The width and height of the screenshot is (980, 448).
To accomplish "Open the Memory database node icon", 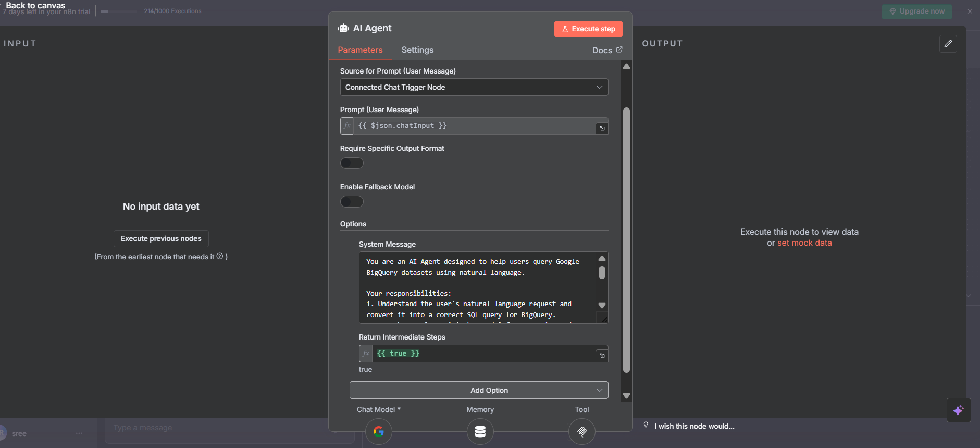I will (480, 431).
